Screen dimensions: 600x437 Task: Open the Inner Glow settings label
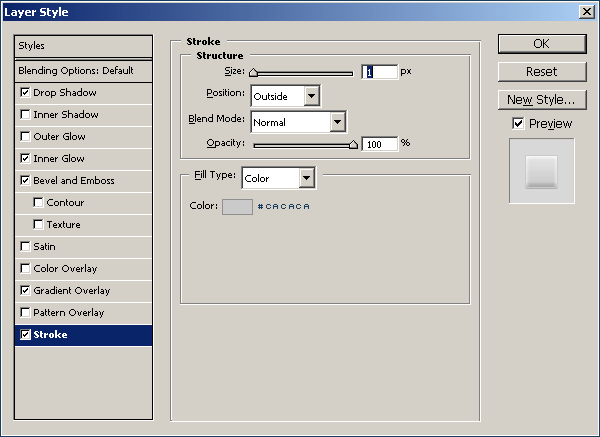(59, 158)
